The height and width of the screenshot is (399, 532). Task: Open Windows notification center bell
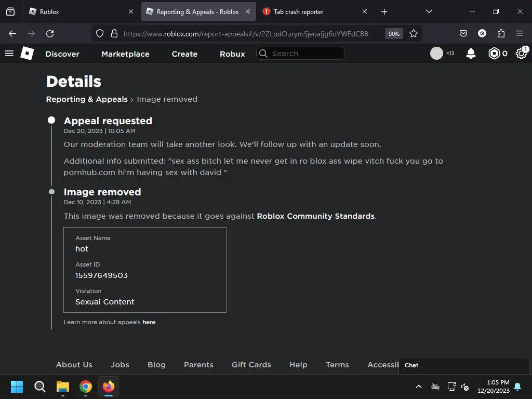coord(518,387)
